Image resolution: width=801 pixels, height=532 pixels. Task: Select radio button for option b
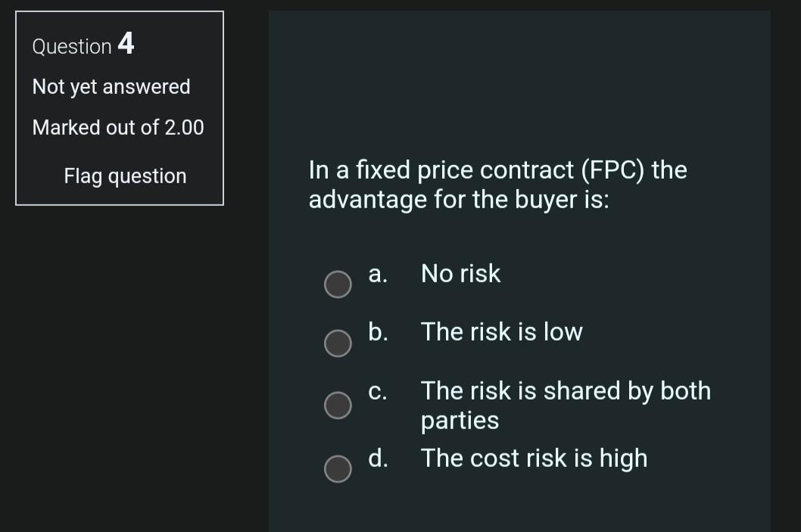point(338,343)
